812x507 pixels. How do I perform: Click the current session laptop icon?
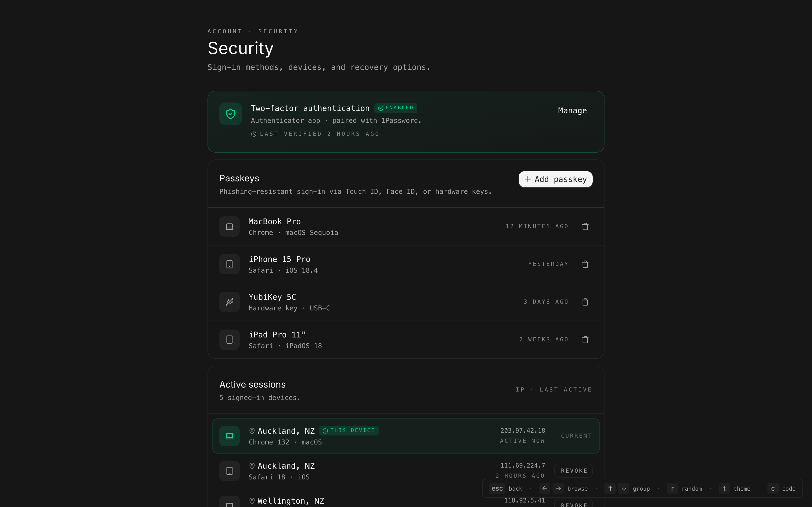(230, 436)
